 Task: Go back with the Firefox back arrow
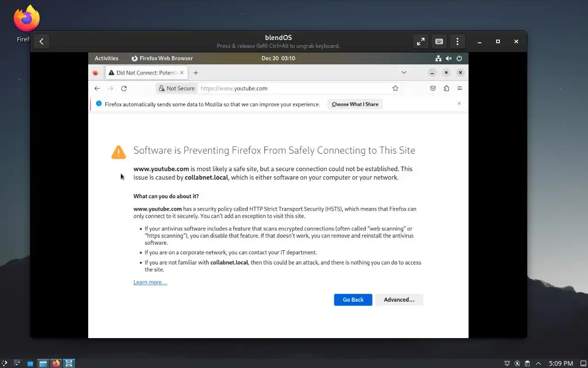97,88
